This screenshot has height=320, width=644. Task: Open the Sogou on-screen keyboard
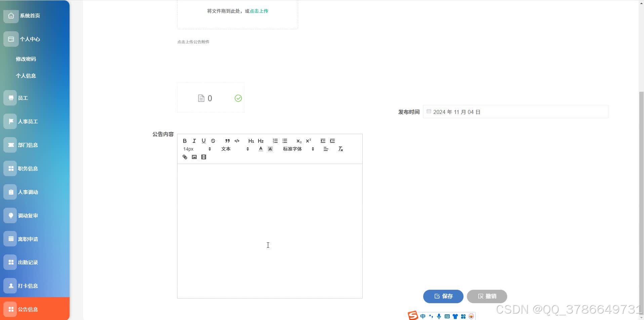pyautogui.click(x=447, y=315)
